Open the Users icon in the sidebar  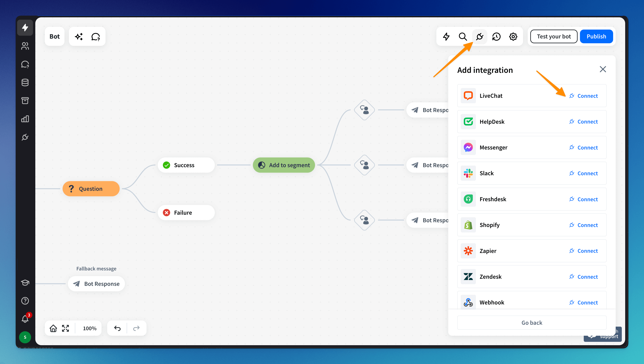[25, 46]
